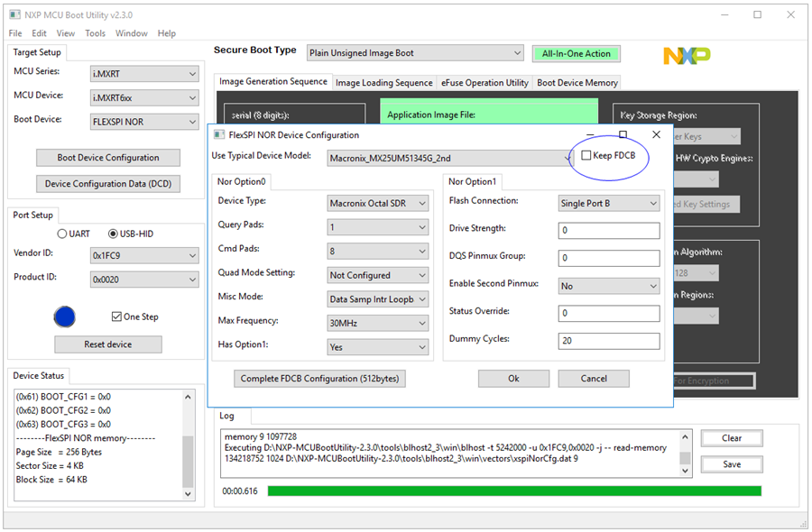Click the blue connection status circle
812x532 pixels.
click(x=65, y=316)
